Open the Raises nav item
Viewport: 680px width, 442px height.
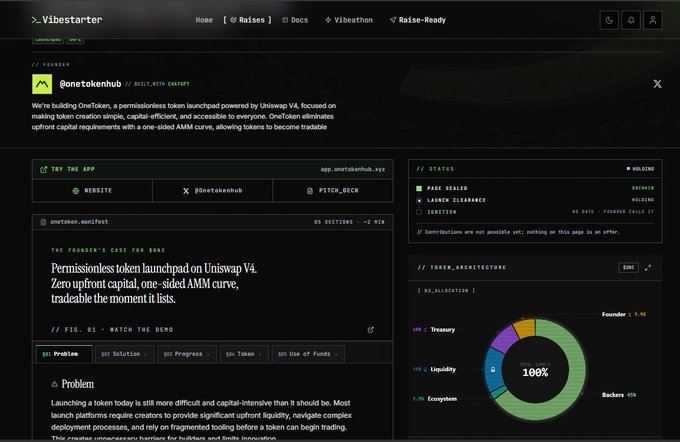(x=247, y=20)
